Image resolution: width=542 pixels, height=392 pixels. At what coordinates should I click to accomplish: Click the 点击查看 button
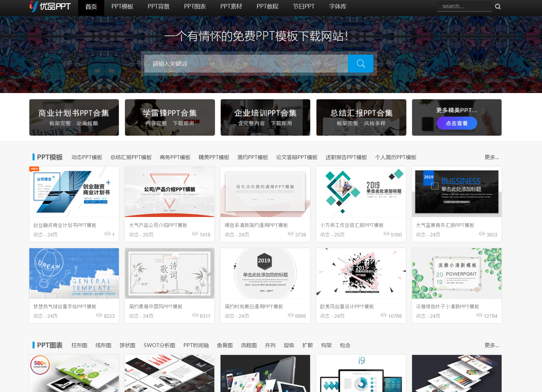tap(457, 123)
